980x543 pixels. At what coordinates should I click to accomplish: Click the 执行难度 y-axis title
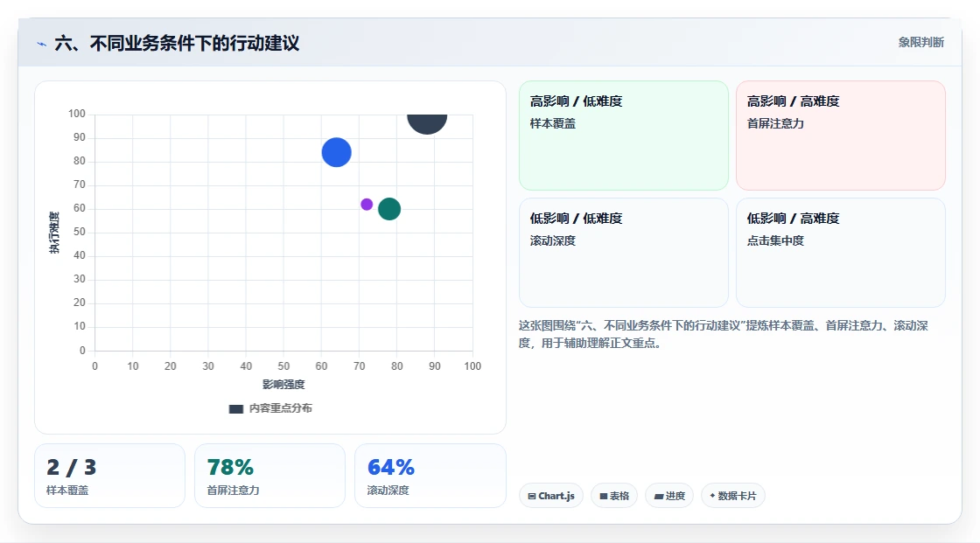click(x=55, y=233)
